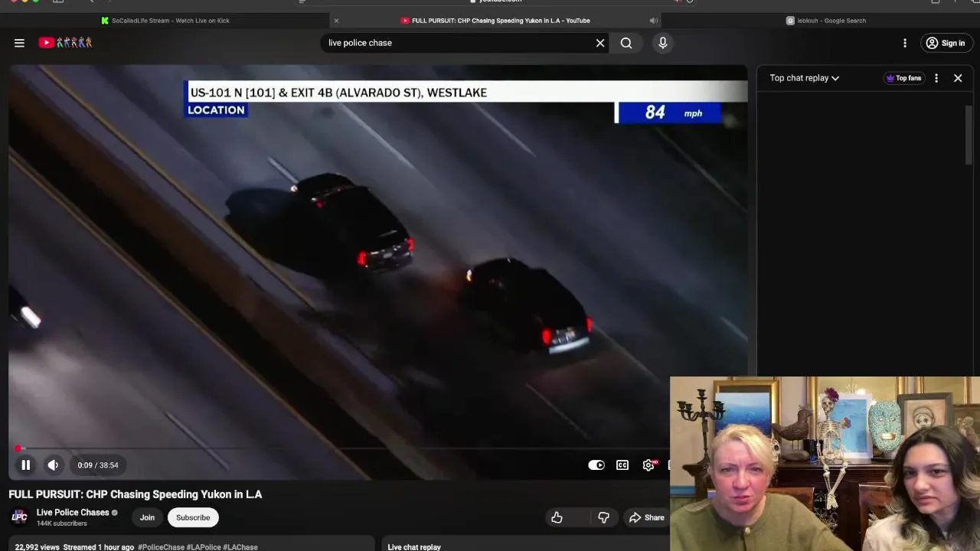Open the Top fans badge in chat
The image size is (980, 551).
903,78
